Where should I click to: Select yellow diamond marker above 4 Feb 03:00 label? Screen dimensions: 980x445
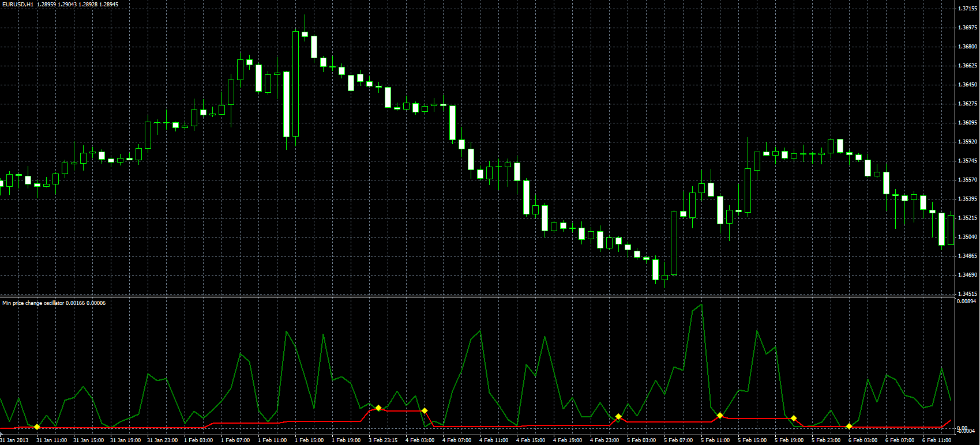(425, 410)
